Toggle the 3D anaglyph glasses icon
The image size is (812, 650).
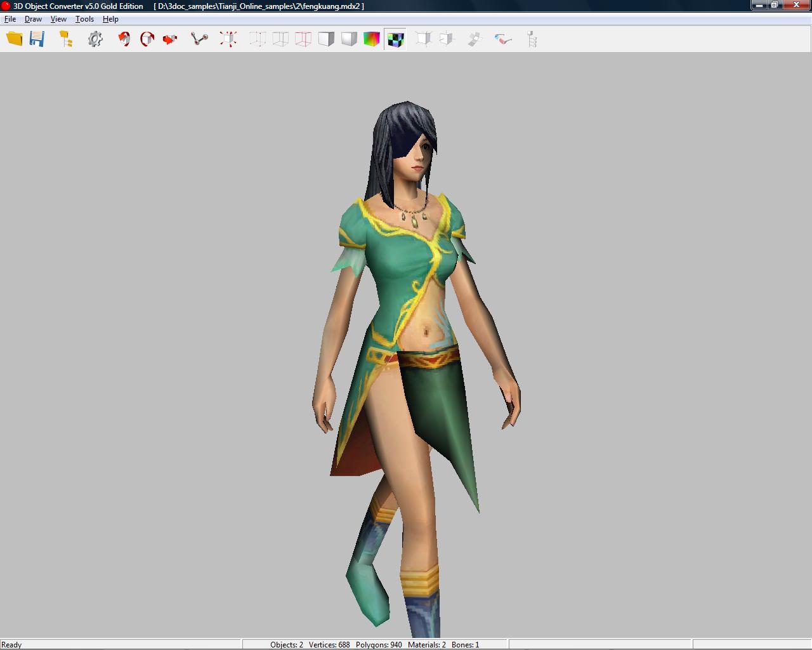pyautogui.click(x=504, y=39)
